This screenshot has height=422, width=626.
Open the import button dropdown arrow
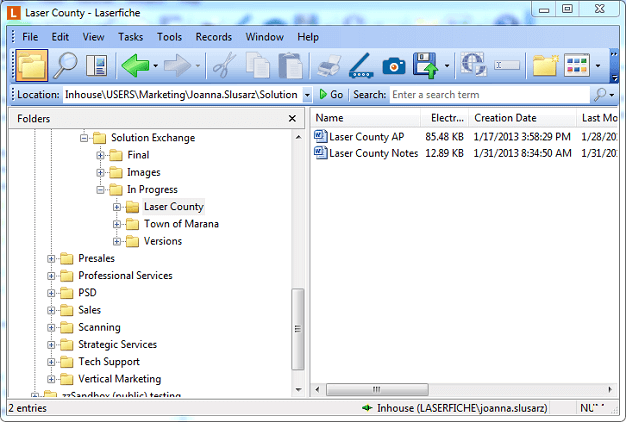pyautogui.click(x=447, y=65)
